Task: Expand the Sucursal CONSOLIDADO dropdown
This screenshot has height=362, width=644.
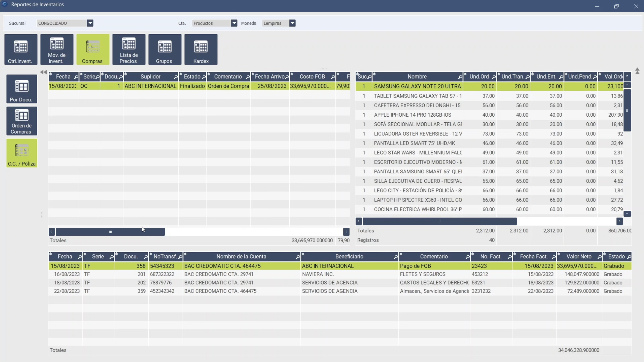Action: pos(90,23)
